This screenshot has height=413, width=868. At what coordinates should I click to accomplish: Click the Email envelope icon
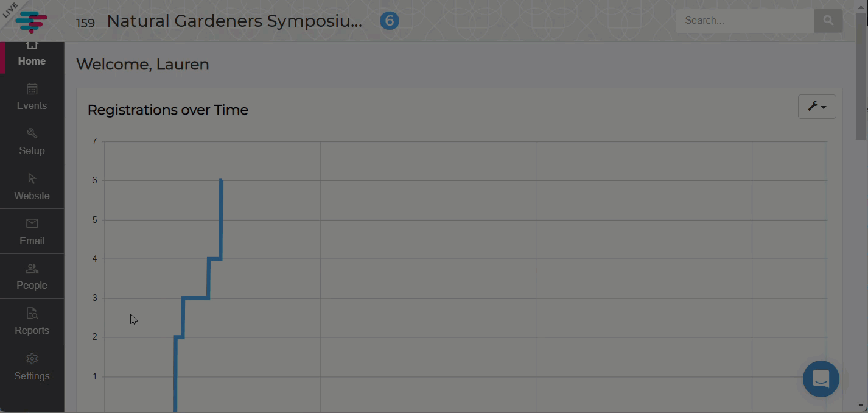32,224
